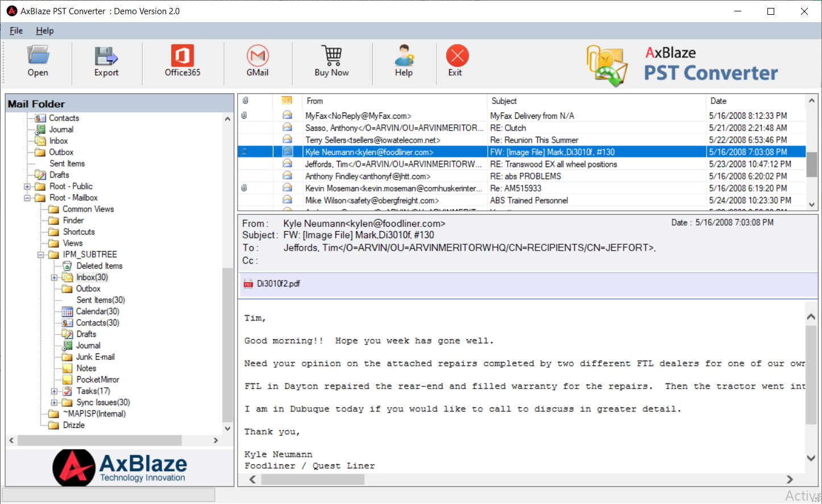Click the attachment icon on MyFax row
The height and width of the screenshot is (504, 822).
244,115
